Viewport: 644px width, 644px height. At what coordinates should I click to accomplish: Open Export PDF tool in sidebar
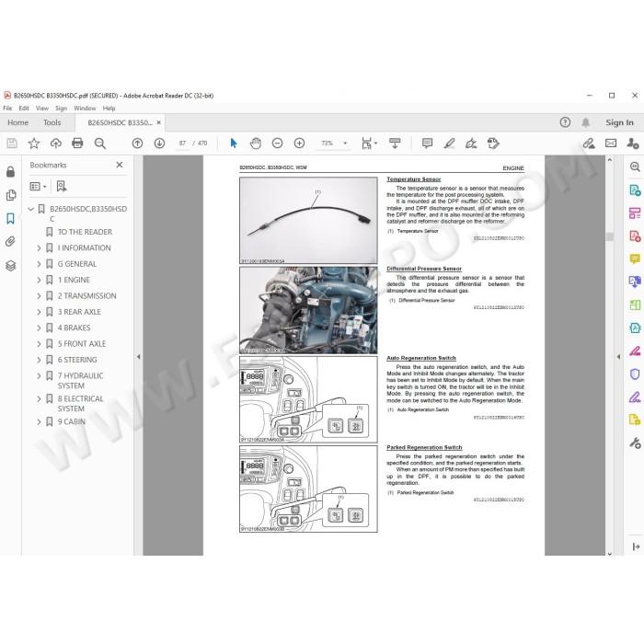pyautogui.click(x=635, y=190)
